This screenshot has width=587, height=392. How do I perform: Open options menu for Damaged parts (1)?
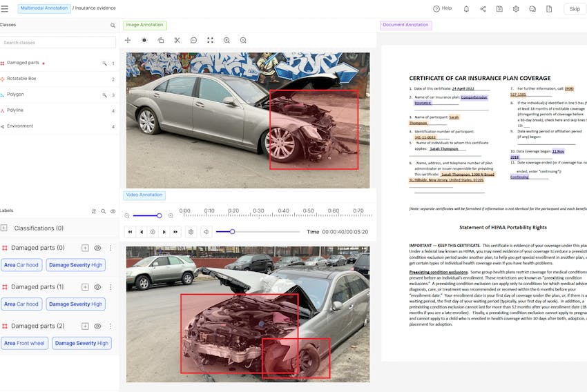[110, 287]
